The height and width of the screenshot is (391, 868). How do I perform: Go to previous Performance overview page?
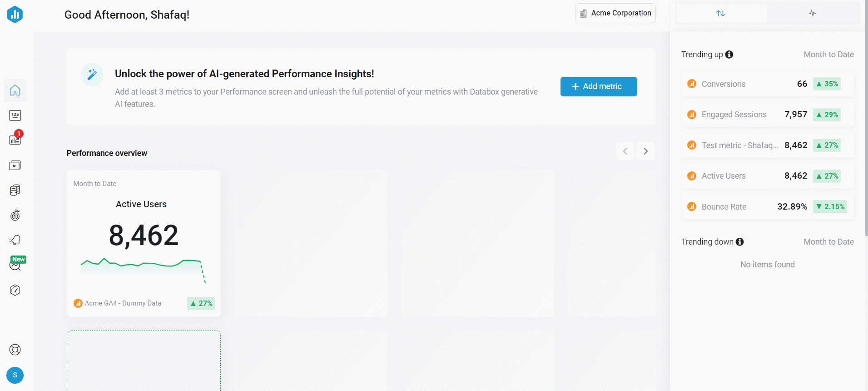pos(625,151)
